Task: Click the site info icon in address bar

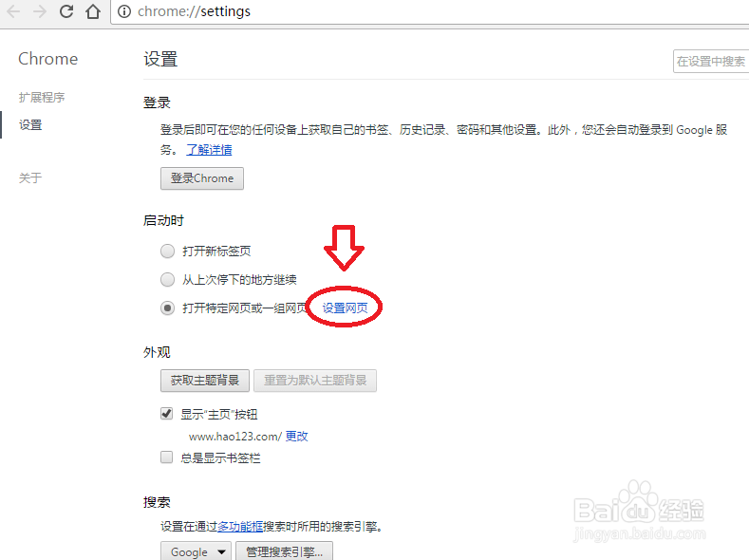Action: pyautogui.click(x=123, y=11)
